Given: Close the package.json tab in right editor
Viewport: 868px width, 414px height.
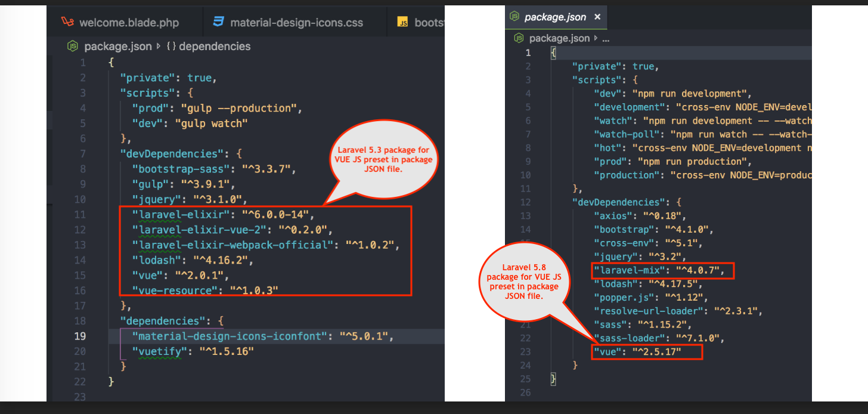Looking at the screenshot, I should click(597, 17).
